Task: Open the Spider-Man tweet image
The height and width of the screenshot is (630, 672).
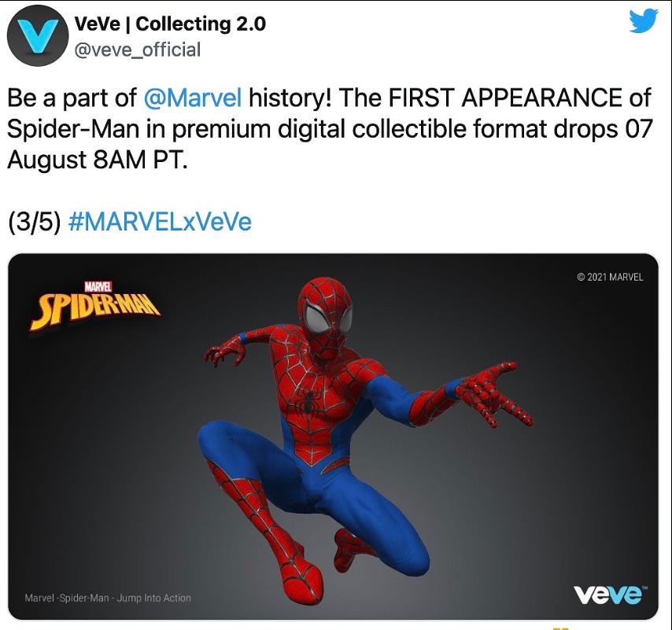Action: (x=333, y=437)
